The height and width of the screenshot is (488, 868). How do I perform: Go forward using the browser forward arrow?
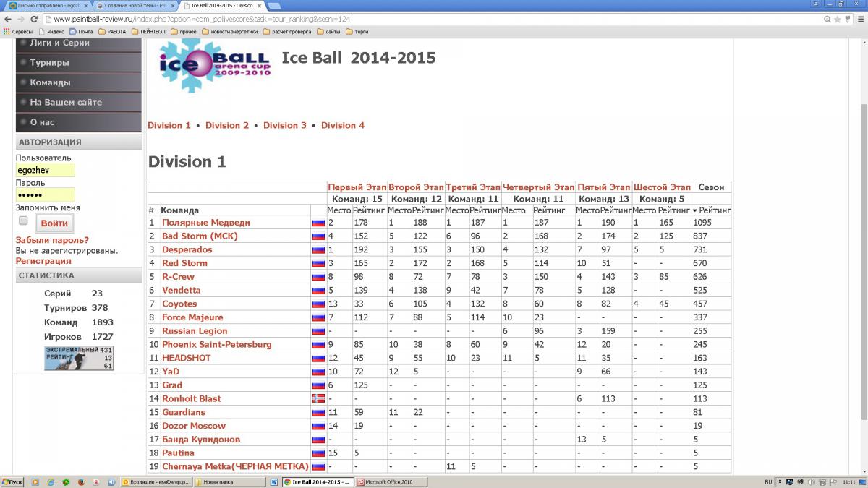click(x=22, y=20)
